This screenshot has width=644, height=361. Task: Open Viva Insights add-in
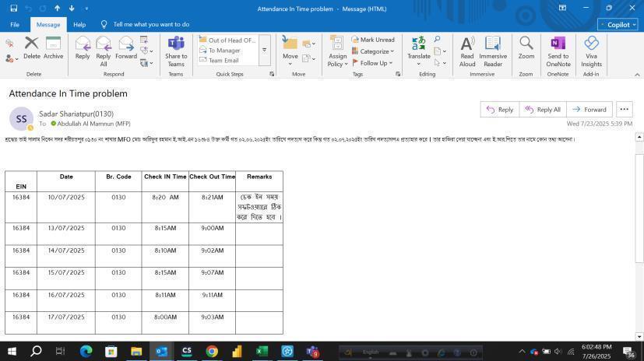591,48
